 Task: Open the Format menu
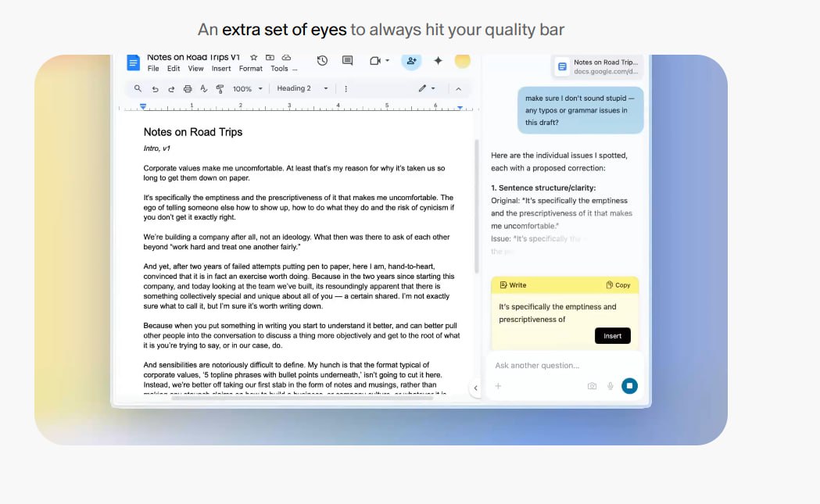[x=250, y=69]
